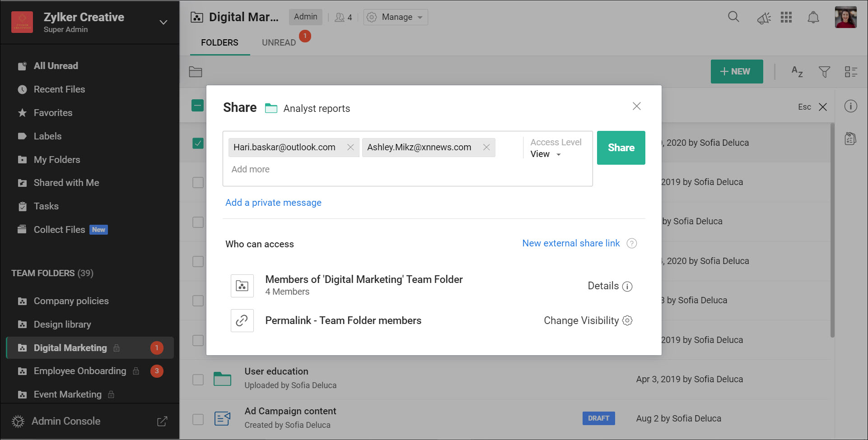Open the apps grid icon

pos(787,17)
